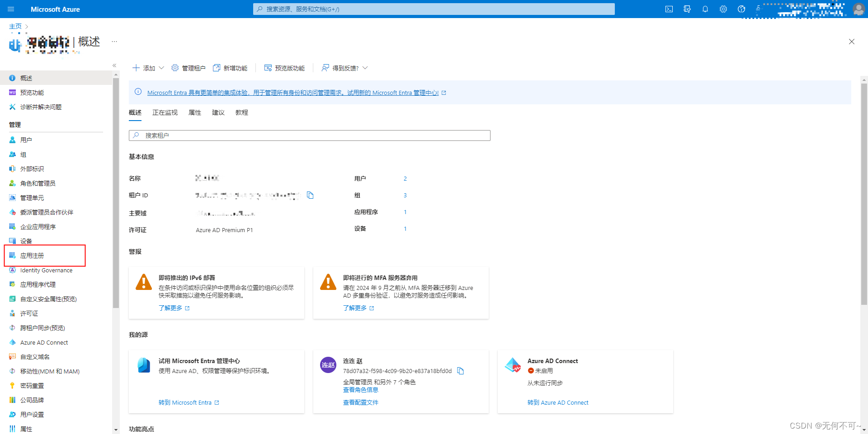Close the overview blade with the X
Viewport: 868px width, 434px height.
tap(852, 42)
